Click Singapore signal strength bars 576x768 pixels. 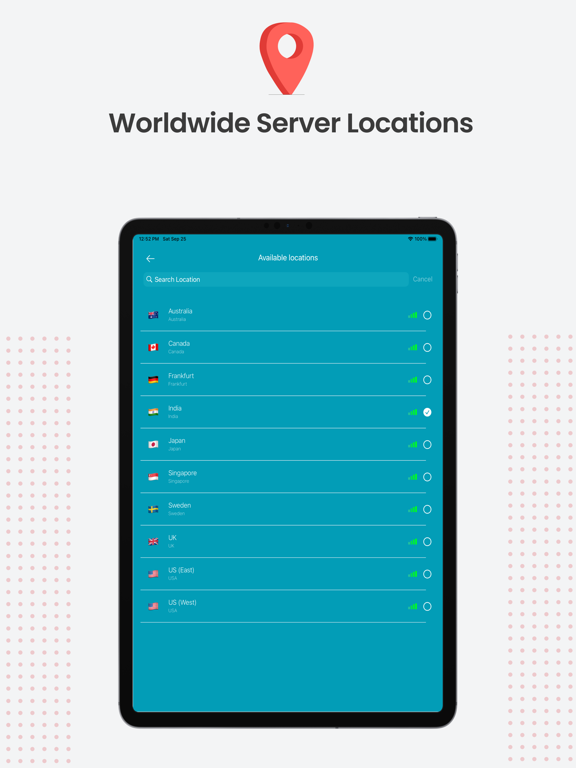pos(412,477)
